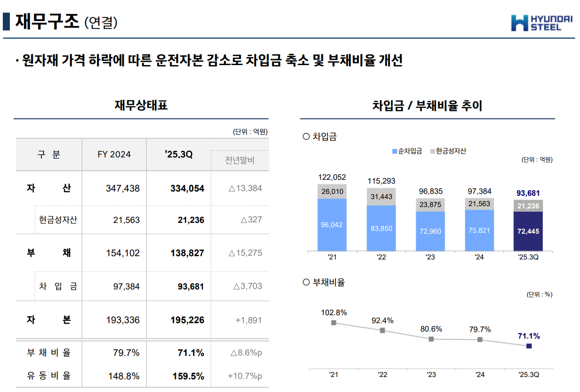Select the 현금성자산 row label in table

tap(58, 220)
